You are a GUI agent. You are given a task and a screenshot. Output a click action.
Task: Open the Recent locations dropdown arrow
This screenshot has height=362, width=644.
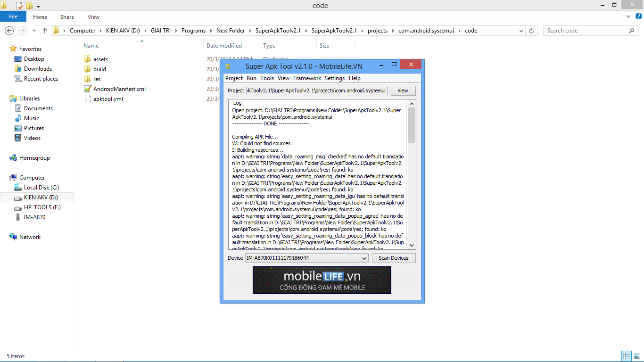[34, 31]
